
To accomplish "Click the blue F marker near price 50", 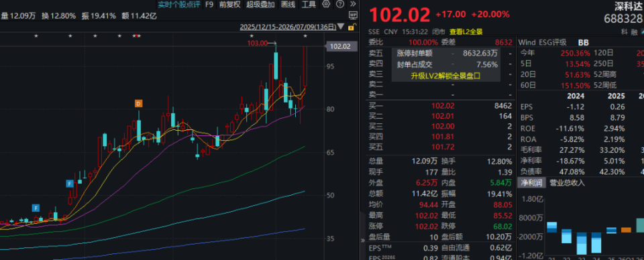I will (x=70, y=184).
